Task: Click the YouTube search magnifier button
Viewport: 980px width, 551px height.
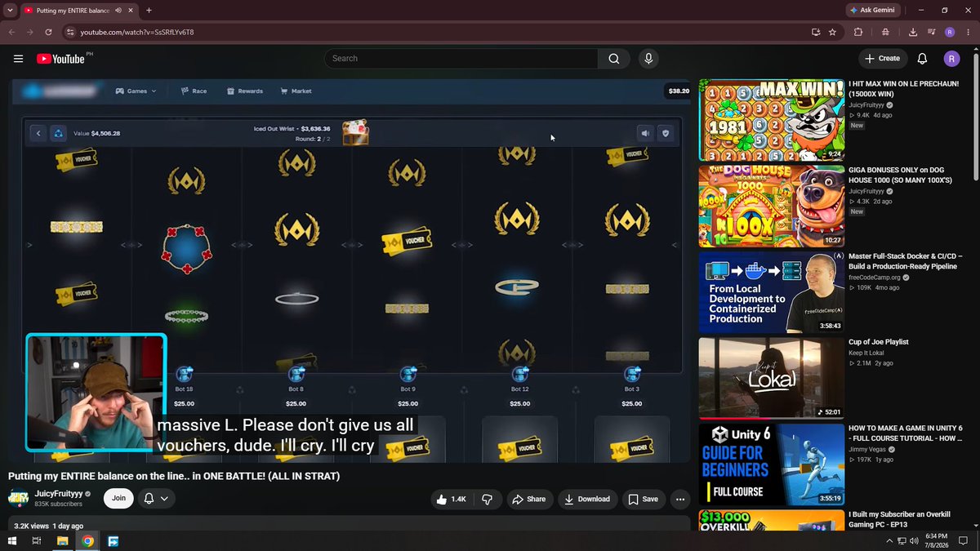Action: (x=614, y=59)
